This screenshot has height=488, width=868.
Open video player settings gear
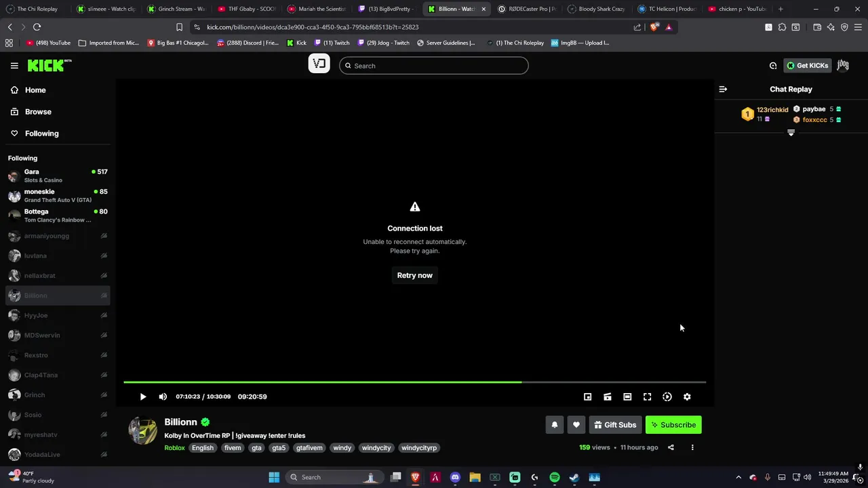pyautogui.click(x=687, y=396)
